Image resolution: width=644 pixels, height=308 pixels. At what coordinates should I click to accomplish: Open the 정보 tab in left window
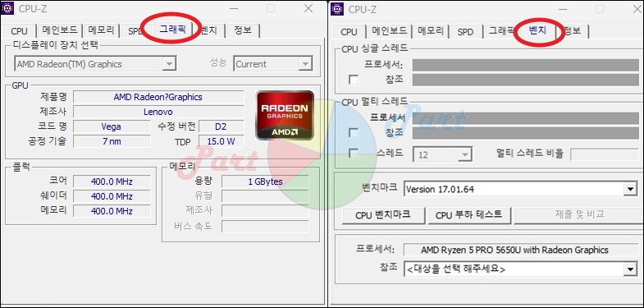click(243, 30)
